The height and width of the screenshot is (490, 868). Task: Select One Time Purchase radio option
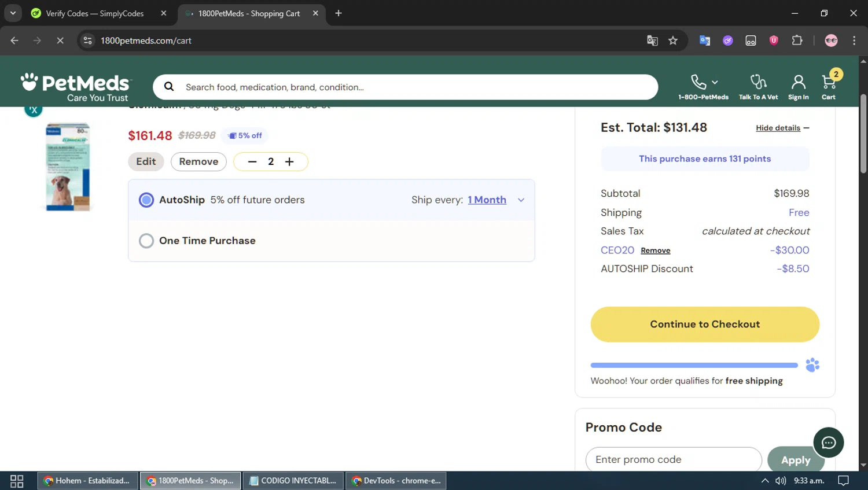tap(146, 241)
